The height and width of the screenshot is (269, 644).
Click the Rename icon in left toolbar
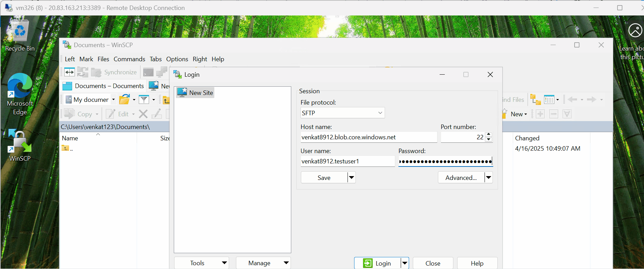(x=157, y=114)
